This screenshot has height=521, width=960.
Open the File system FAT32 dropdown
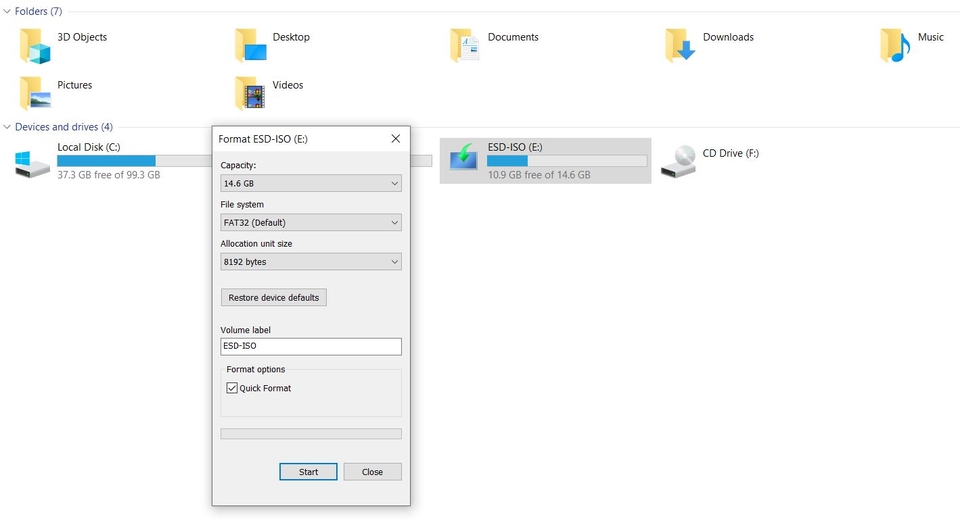point(310,223)
